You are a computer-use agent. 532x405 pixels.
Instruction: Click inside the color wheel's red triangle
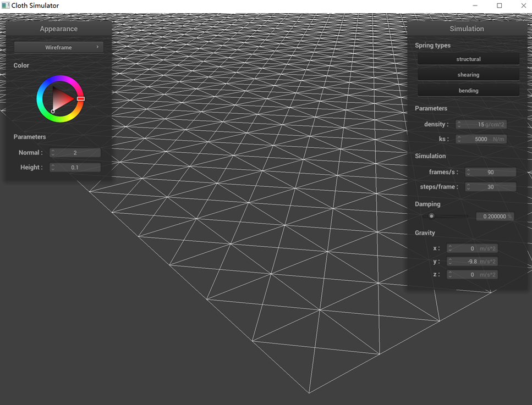pos(62,99)
